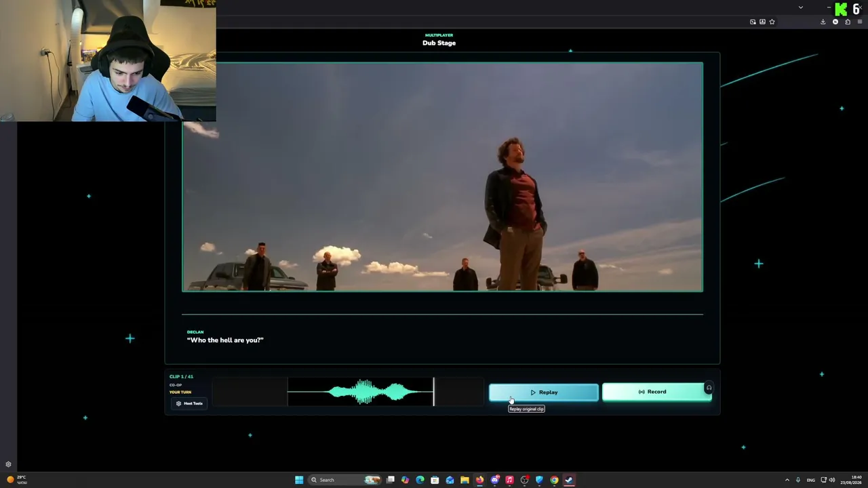The width and height of the screenshot is (868, 488).
Task: Click the DECLAN speaker name
Action: coord(195,332)
